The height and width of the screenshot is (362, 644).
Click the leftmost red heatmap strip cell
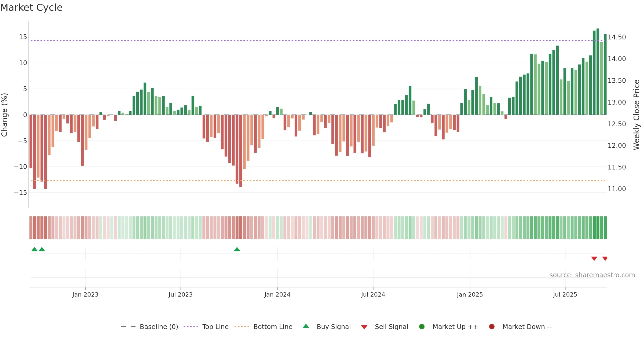pos(31,228)
